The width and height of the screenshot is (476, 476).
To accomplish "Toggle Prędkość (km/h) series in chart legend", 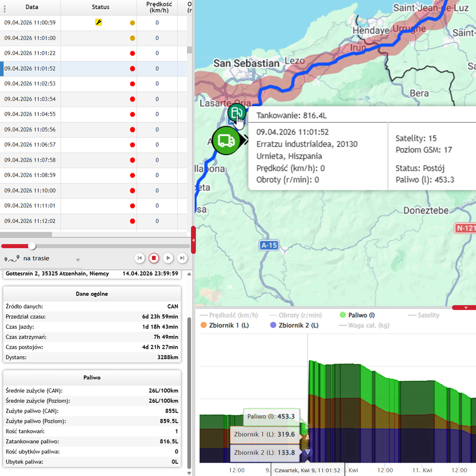I will (229, 315).
